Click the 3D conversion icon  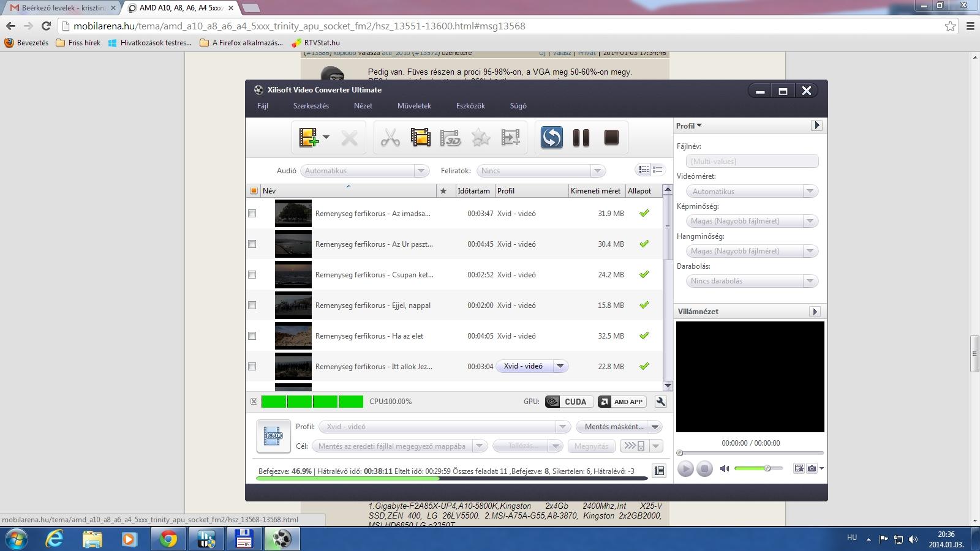[x=450, y=138]
